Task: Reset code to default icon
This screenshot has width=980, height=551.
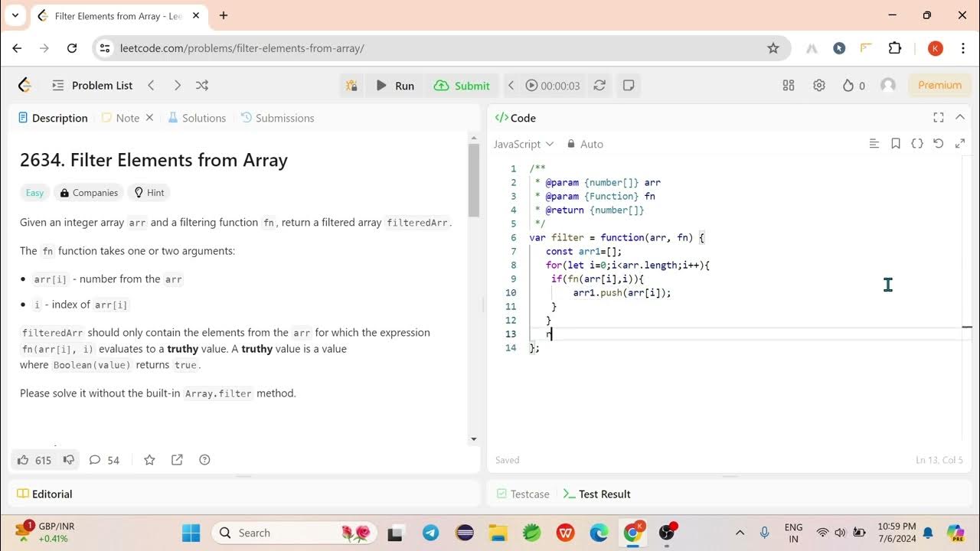Action: pos(939,143)
